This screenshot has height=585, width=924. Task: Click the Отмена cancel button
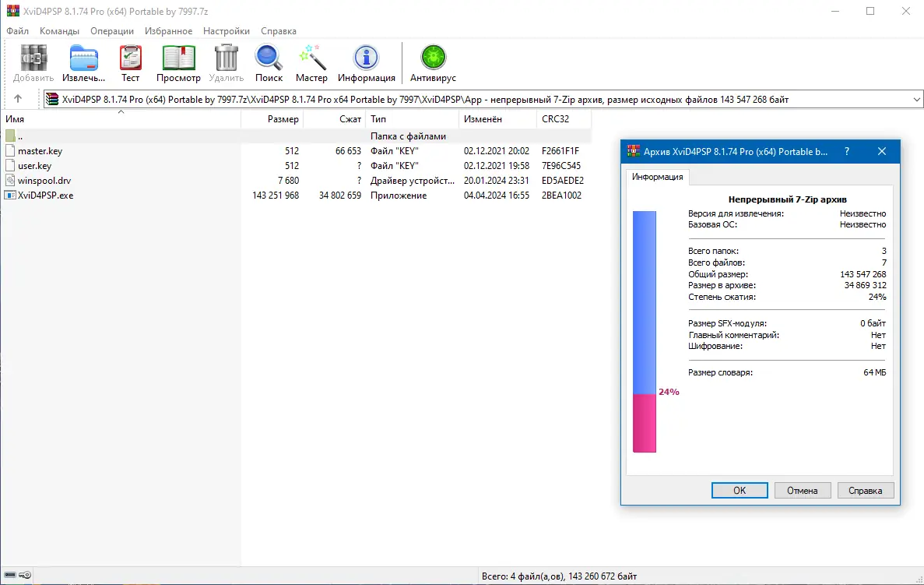tap(802, 490)
